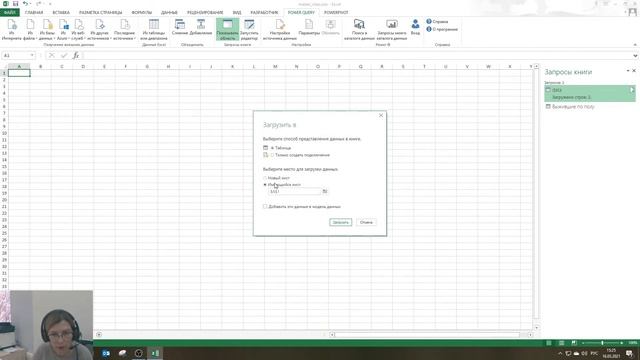
Task: Expand the formula bar with the chevron
Action: (x=635, y=56)
